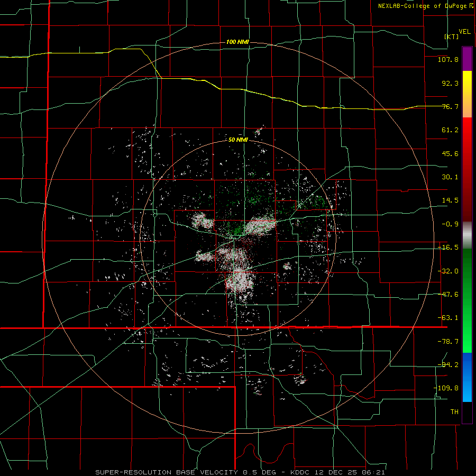The width and height of the screenshot is (476, 476).
Task: Click the blue segment of the color bar
Action: click(x=467, y=377)
